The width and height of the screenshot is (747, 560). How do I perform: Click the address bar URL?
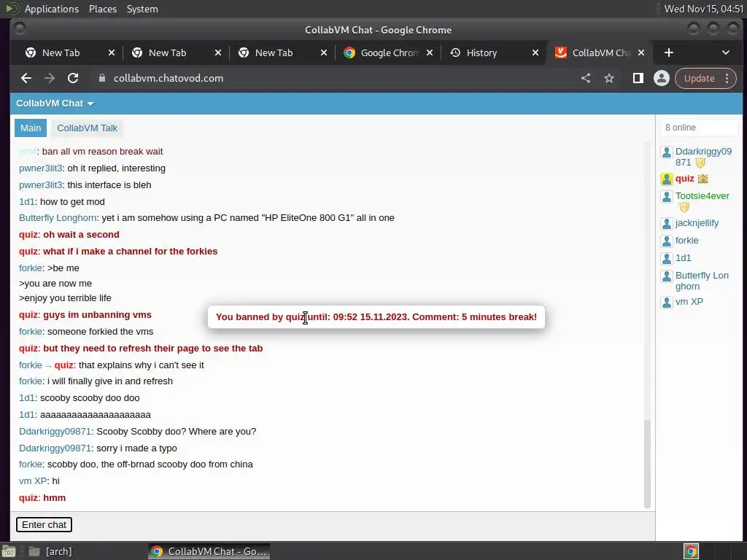[x=169, y=78]
